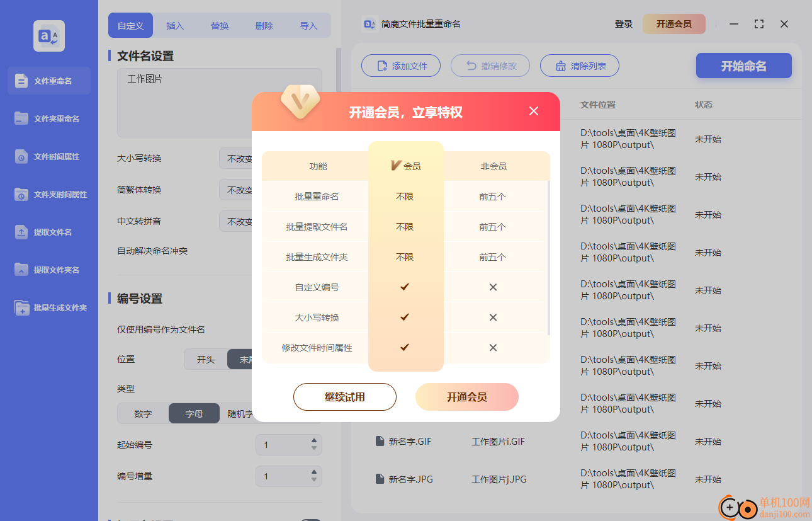Click the 起始编号 value field

point(283,445)
